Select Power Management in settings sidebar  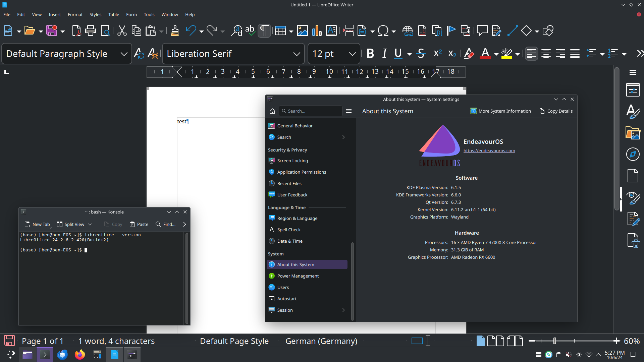point(298,276)
